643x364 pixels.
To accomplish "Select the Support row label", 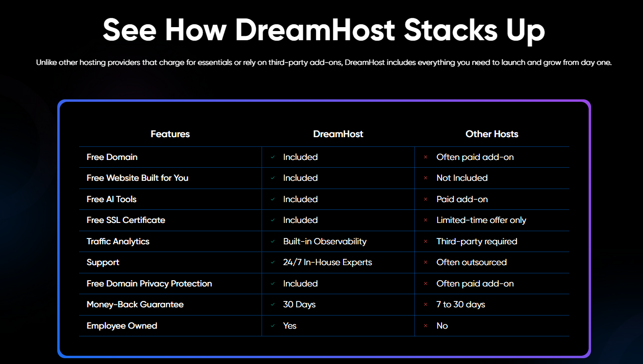I will click(103, 262).
